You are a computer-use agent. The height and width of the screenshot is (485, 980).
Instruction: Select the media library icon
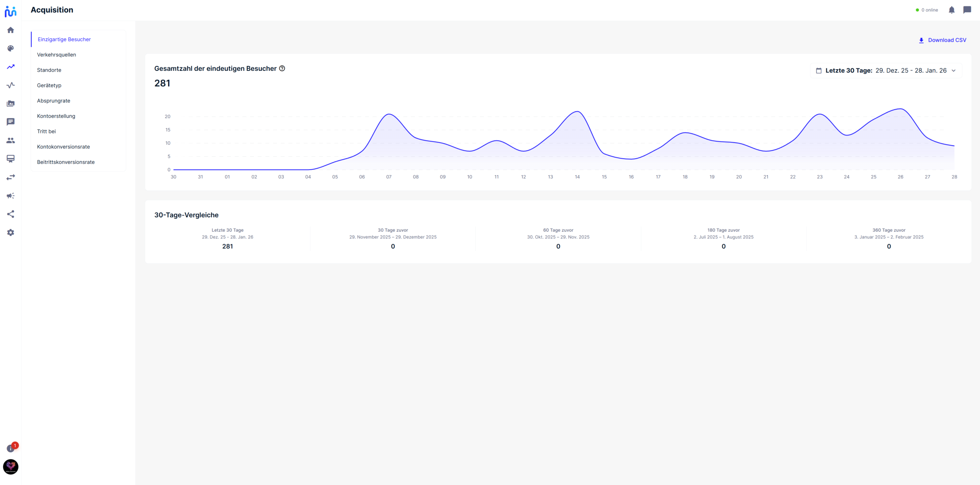pyautogui.click(x=10, y=103)
